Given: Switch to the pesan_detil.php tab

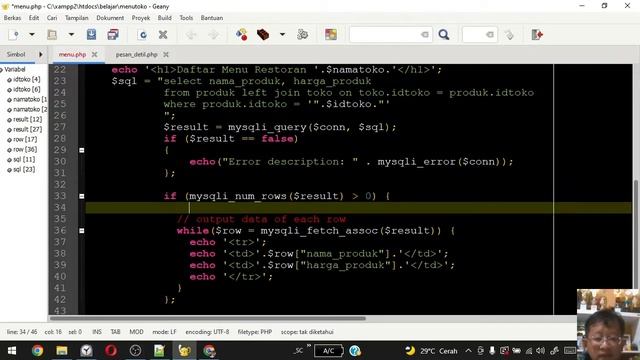Looking at the screenshot, I should (x=136, y=54).
